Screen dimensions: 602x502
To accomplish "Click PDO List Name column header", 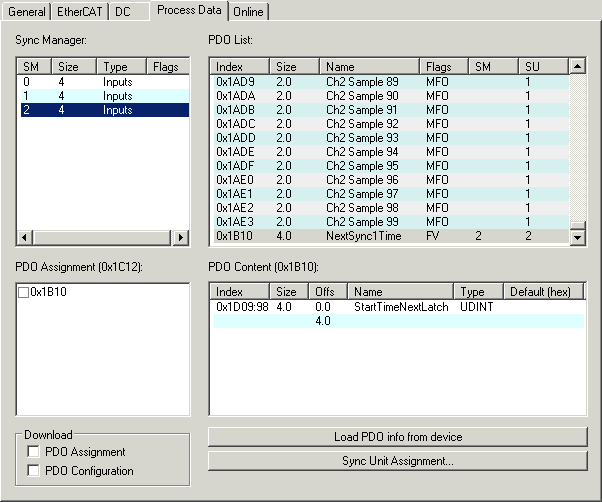I will pyautogui.click(x=369, y=66).
